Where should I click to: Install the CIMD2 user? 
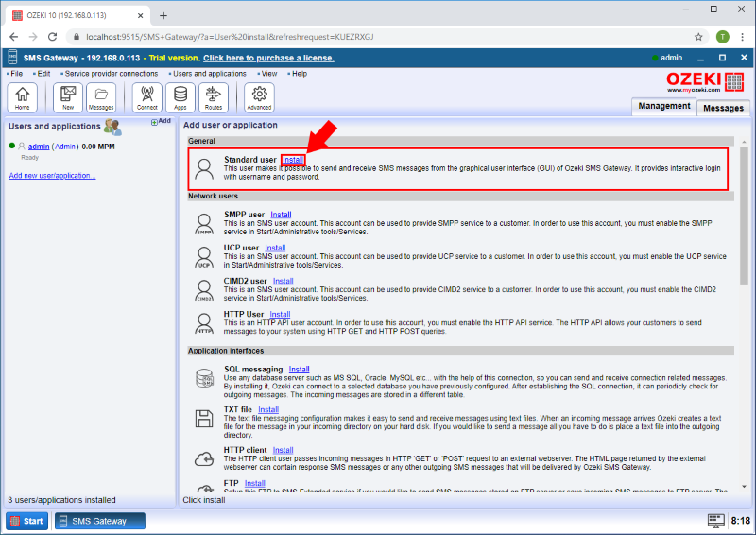(x=283, y=282)
